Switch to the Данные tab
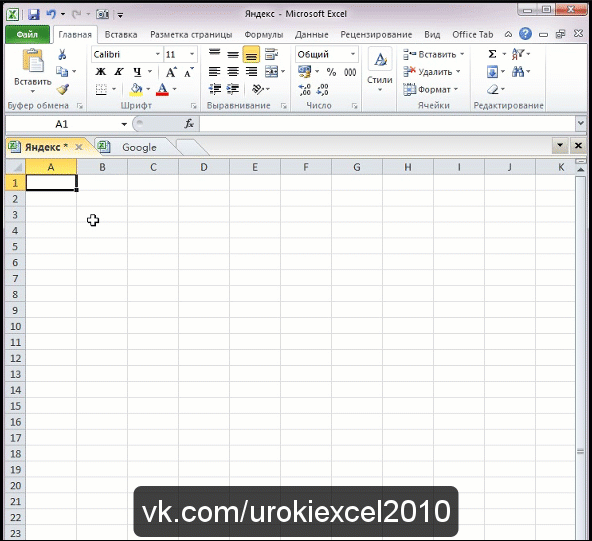592x541 pixels. pyautogui.click(x=311, y=35)
